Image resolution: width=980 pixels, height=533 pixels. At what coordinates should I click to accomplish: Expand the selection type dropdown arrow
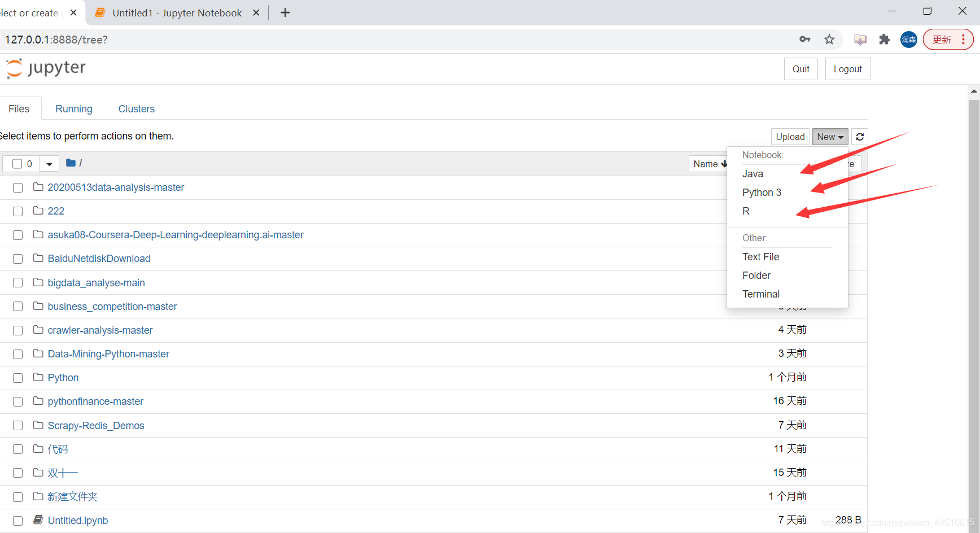pyautogui.click(x=49, y=164)
